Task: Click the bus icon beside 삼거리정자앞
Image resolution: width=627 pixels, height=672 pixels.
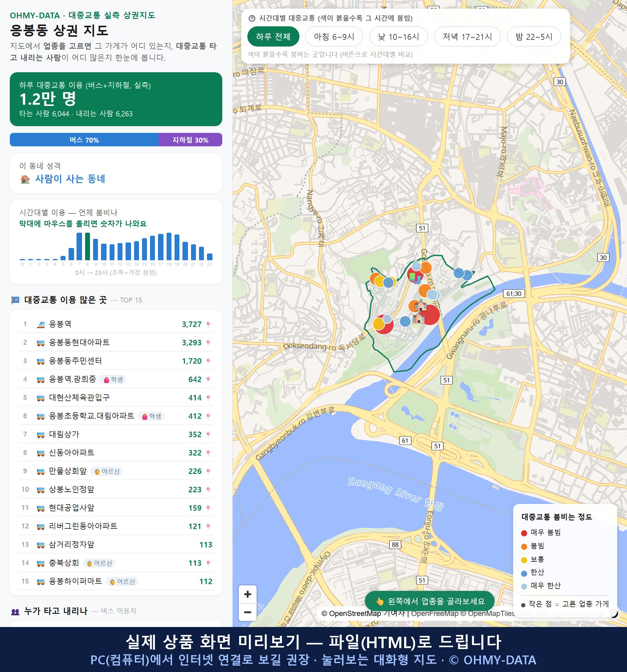Action: (40, 545)
